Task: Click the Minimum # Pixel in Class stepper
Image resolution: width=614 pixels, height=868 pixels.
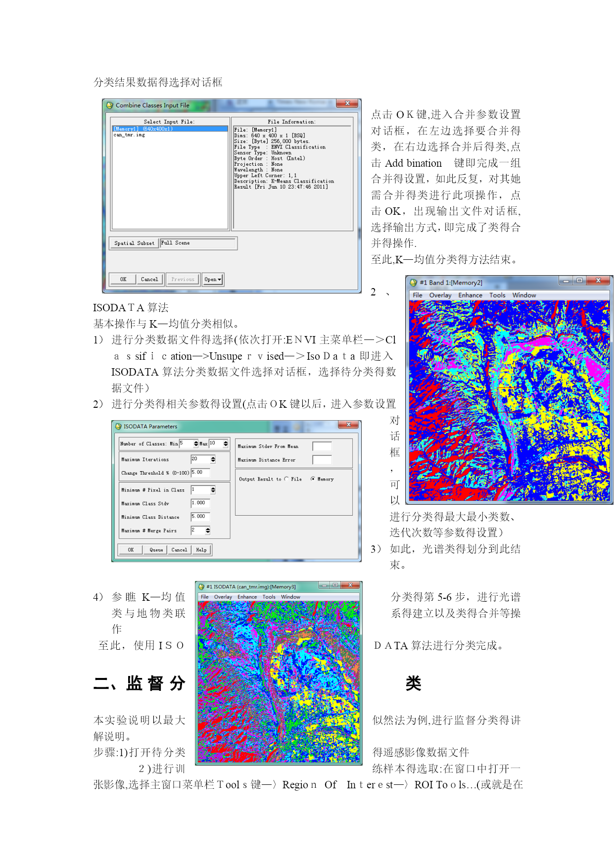Action: coord(213,490)
